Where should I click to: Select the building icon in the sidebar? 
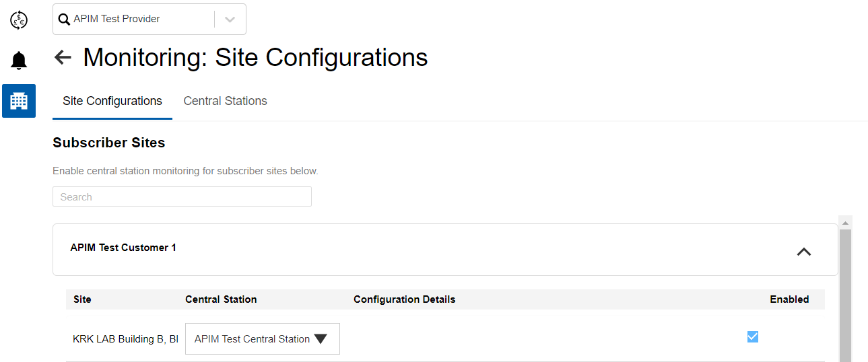19,101
